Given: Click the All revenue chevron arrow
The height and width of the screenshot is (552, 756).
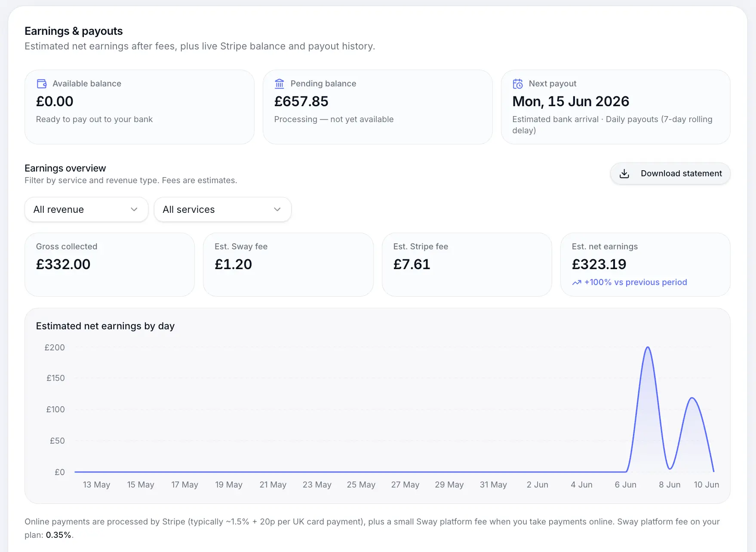Looking at the screenshot, I should [134, 209].
